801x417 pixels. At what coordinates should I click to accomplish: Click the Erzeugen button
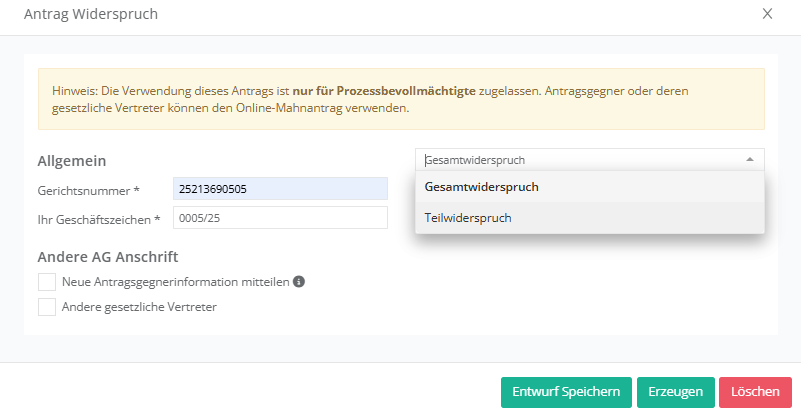675,392
